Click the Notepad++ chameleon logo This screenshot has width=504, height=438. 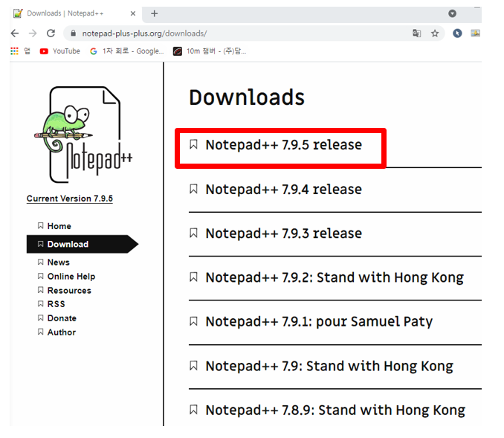(83, 135)
